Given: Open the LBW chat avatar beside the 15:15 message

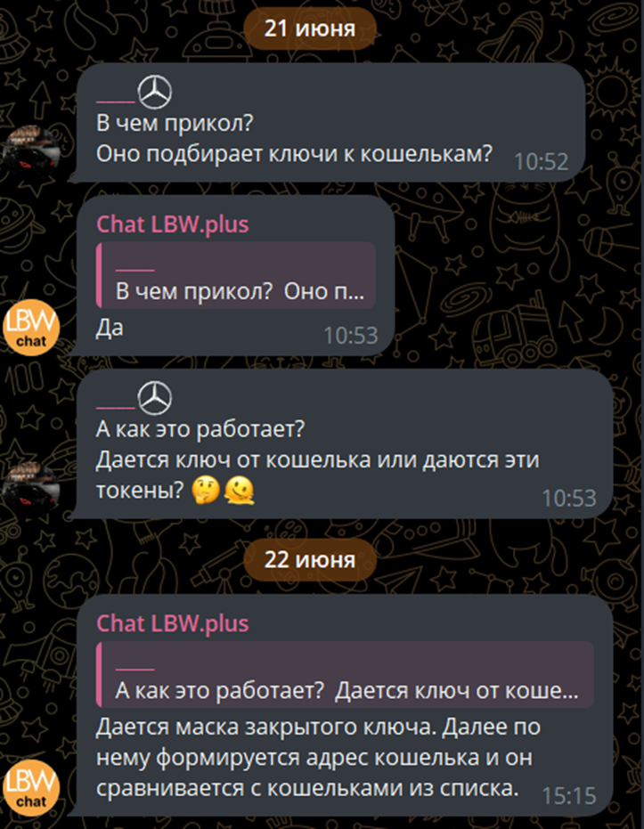Looking at the screenshot, I should pos(31,787).
